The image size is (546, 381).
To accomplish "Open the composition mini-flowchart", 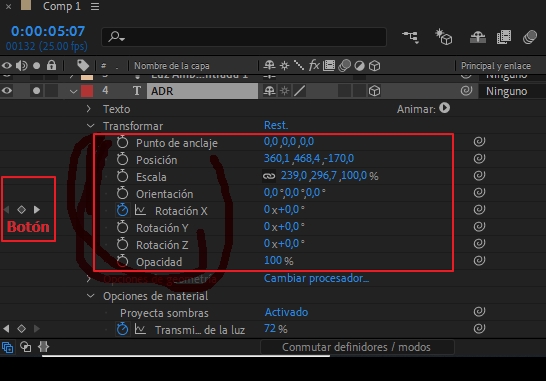I will coord(411,37).
